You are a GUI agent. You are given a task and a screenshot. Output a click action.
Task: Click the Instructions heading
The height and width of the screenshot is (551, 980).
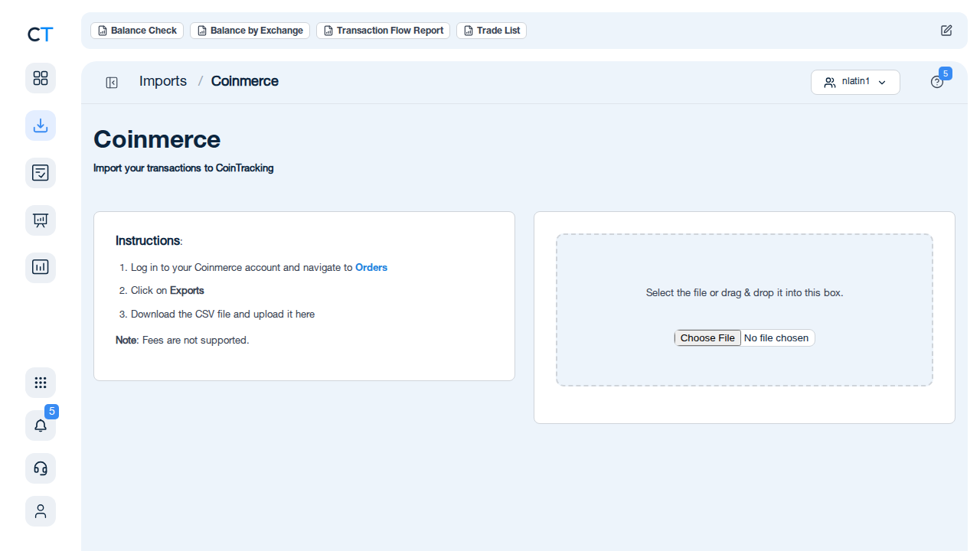pos(149,240)
